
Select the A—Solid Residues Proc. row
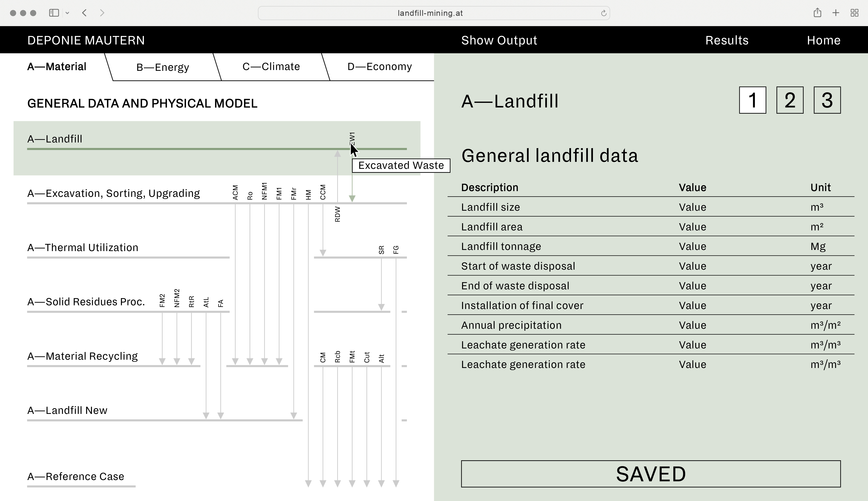(x=86, y=302)
